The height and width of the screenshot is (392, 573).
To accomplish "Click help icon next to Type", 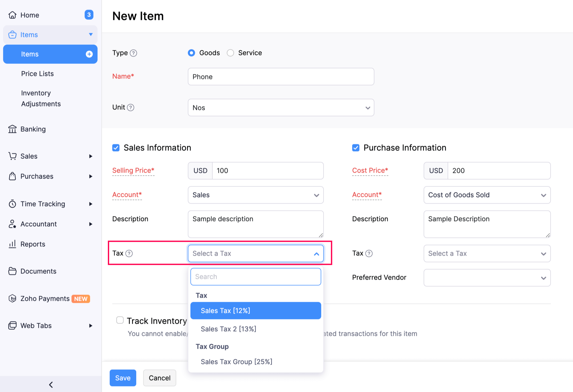I will click(133, 53).
